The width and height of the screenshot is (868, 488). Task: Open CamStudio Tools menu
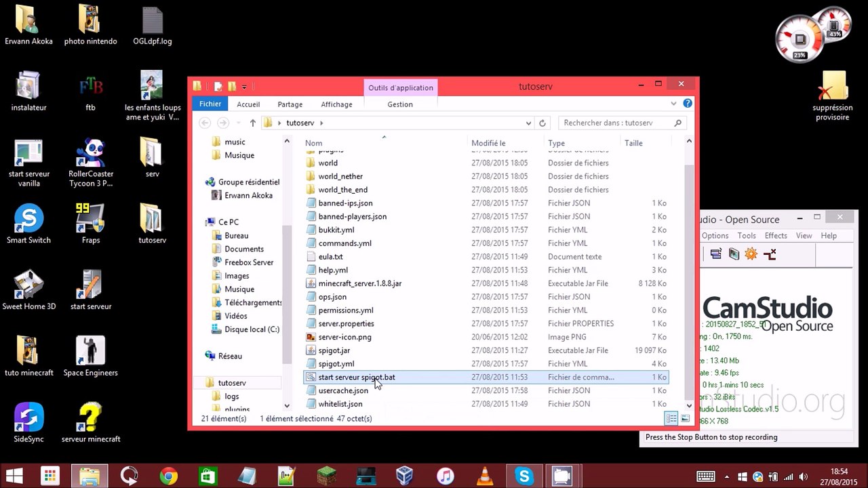point(747,236)
